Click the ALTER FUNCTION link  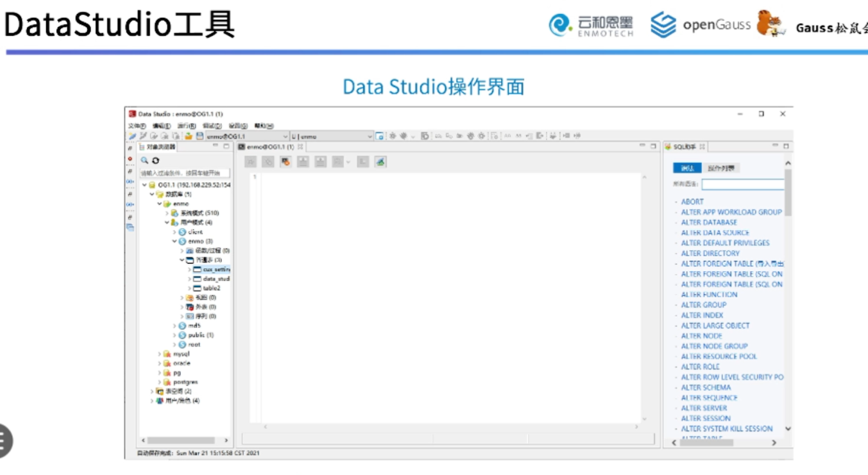[709, 295]
